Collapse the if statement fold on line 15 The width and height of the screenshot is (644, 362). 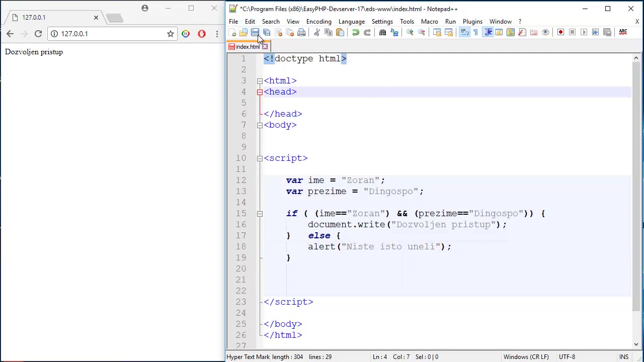coord(260,214)
